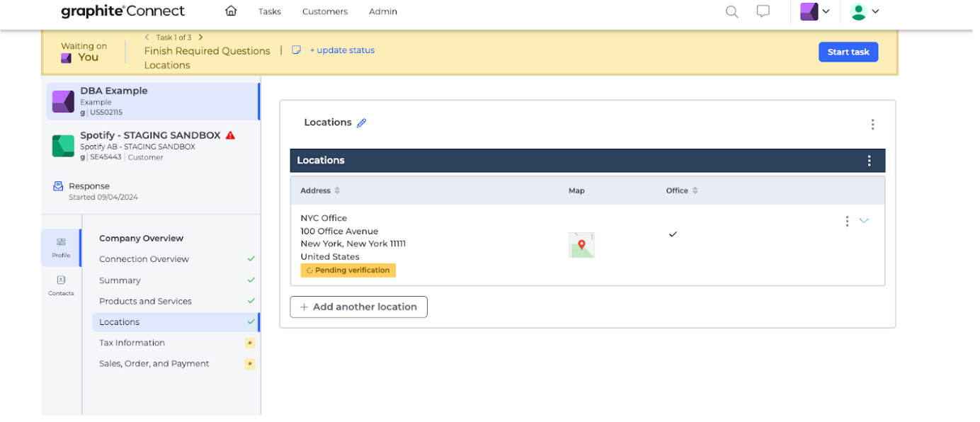
Task: Open the Tasks menu
Action: pos(269,12)
